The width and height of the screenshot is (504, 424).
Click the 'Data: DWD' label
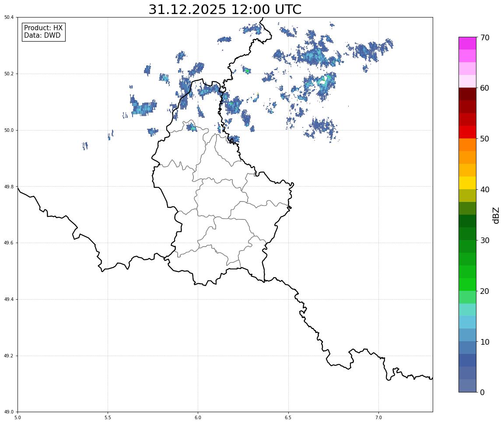(x=42, y=35)
